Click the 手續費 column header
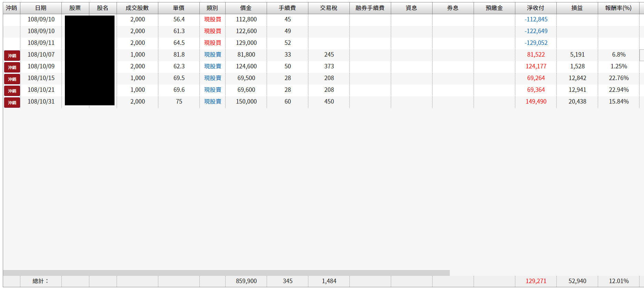This screenshot has height=289, width=644. tap(287, 8)
